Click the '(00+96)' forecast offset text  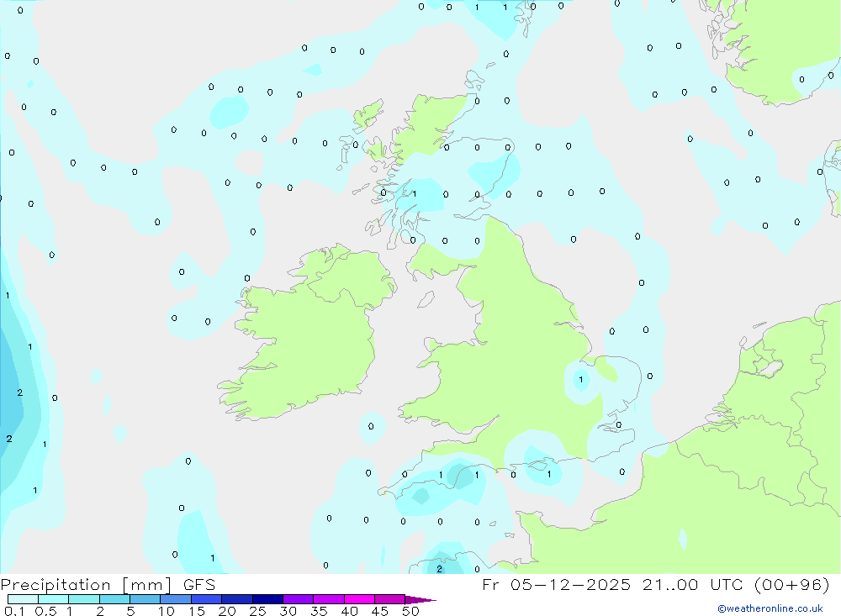point(791,584)
